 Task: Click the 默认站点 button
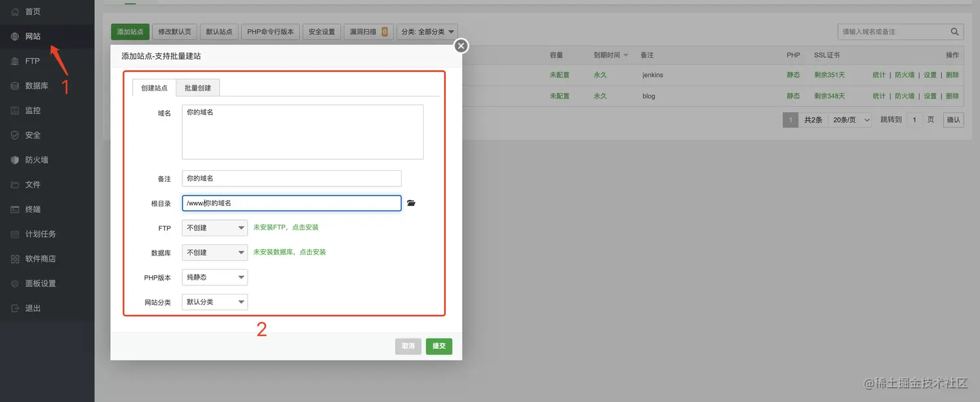(x=219, y=32)
